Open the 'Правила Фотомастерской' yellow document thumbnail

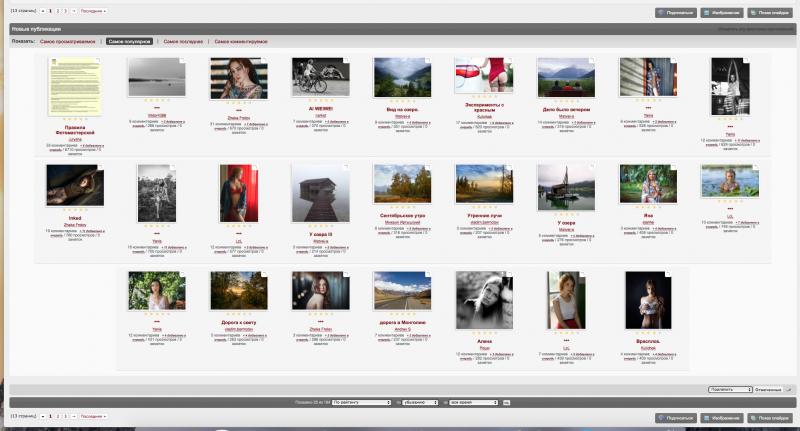75,87
